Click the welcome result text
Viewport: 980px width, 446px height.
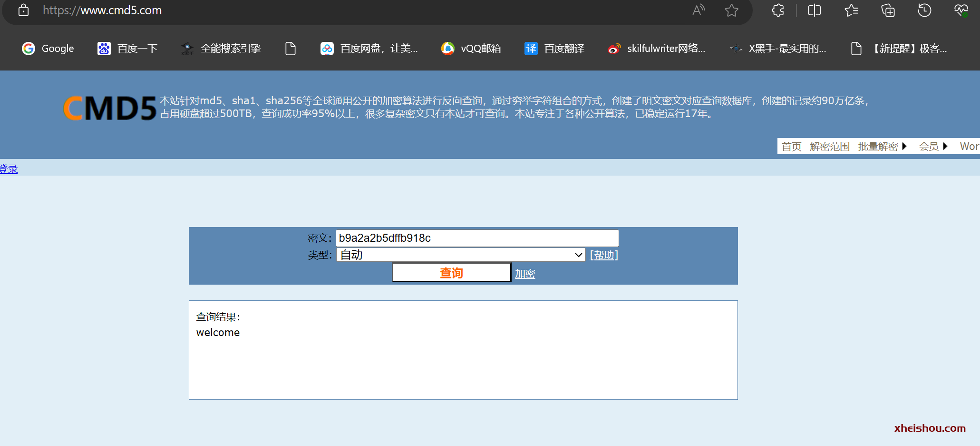click(218, 332)
